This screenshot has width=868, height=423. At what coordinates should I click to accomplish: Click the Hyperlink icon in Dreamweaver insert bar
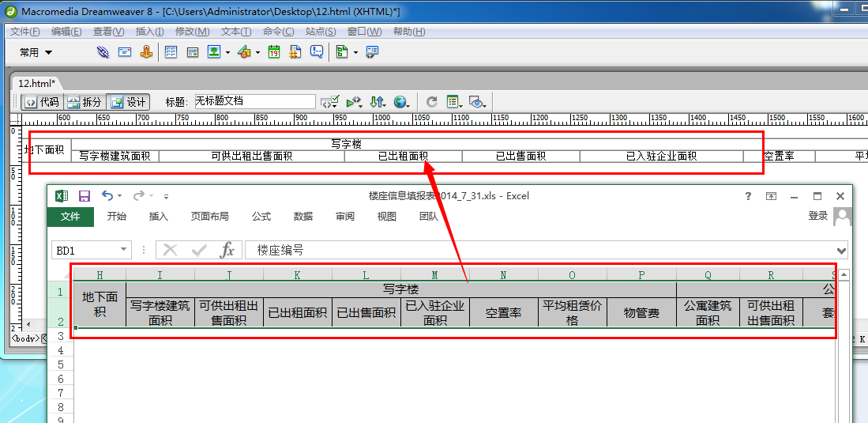click(103, 52)
